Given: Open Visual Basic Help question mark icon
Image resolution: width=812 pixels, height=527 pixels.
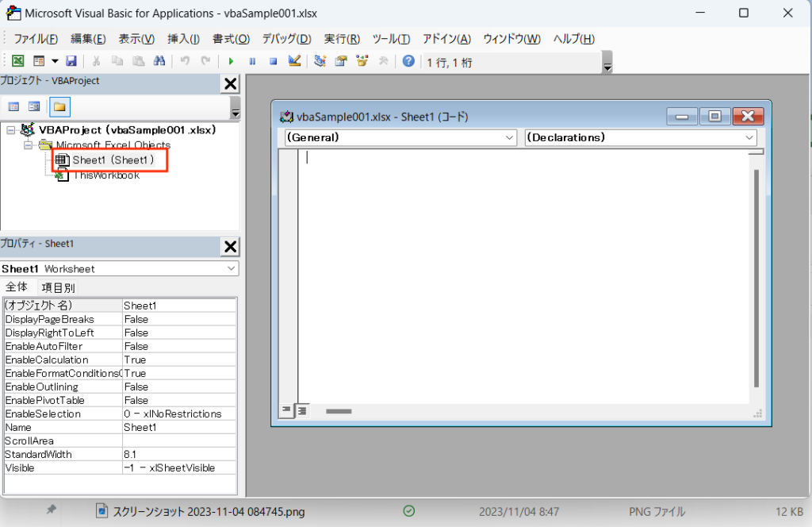Looking at the screenshot, I should coord(408,61).
